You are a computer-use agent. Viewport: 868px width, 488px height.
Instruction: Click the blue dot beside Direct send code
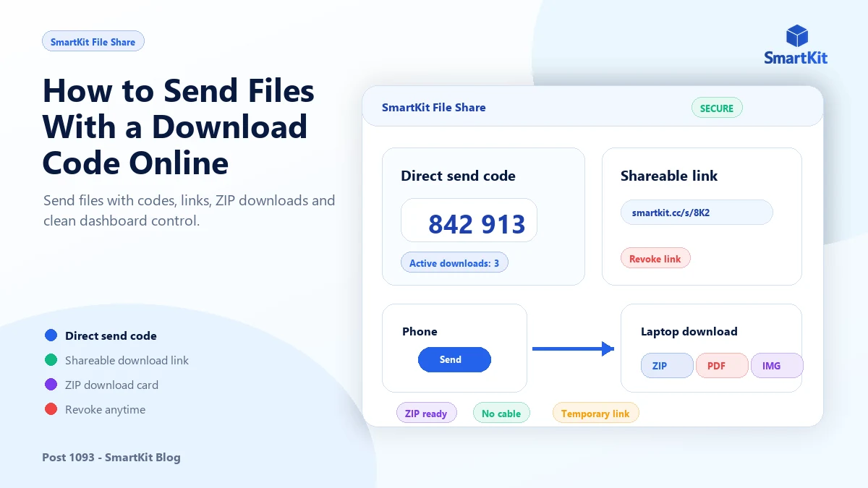click(51, 335)
